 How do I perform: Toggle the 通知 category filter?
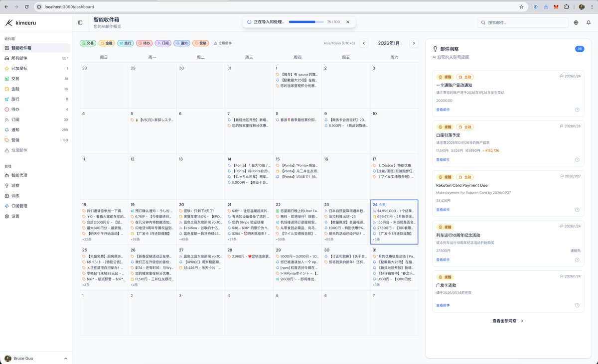pos(182,43)
